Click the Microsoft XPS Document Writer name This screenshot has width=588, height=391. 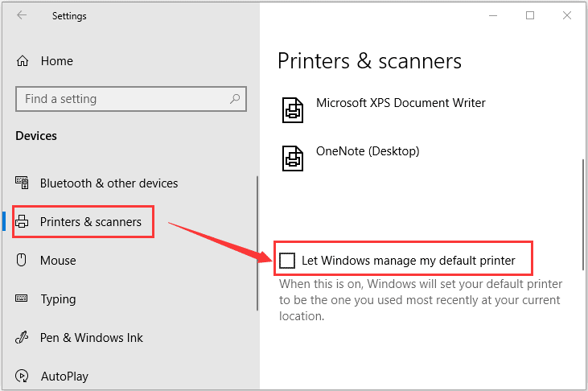[401, 102]
